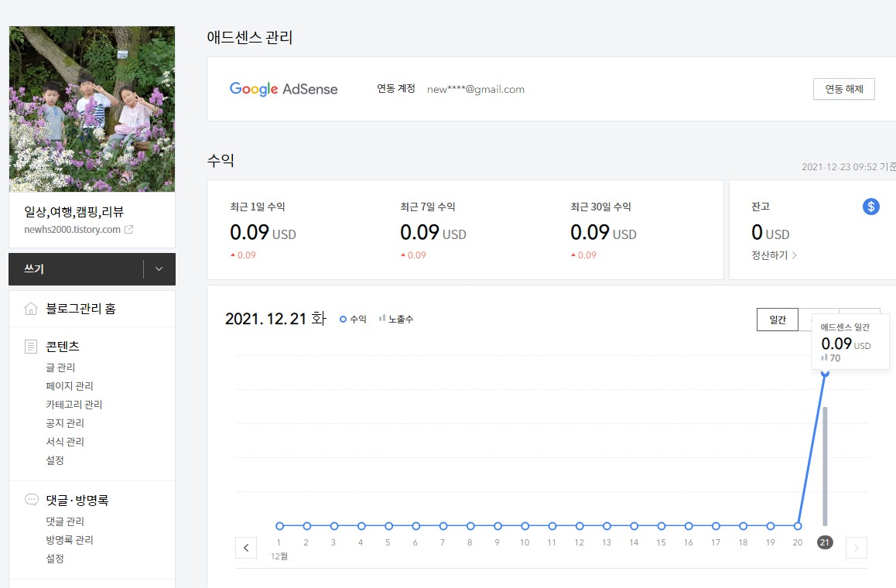Click the date heading 2021. 12. 21 화
This screenshot has width=896, height=588.
[x=275, y=318]
